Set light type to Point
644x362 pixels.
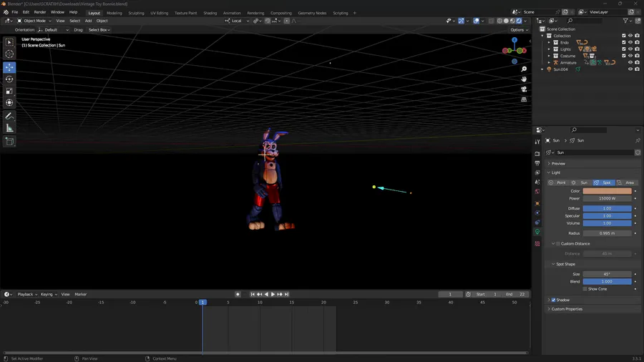(x=557, y=182)
